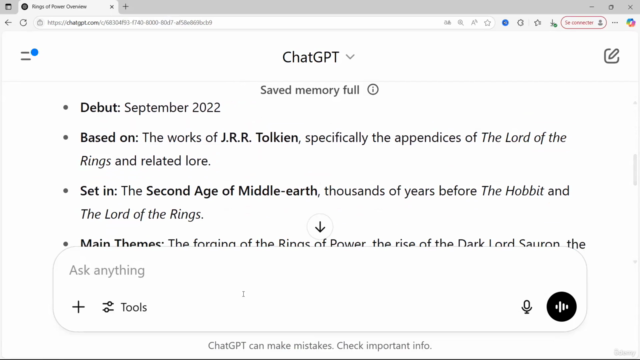Open attachments with the plus button
This screenshot has height=360, width=640.
[78, 307]
